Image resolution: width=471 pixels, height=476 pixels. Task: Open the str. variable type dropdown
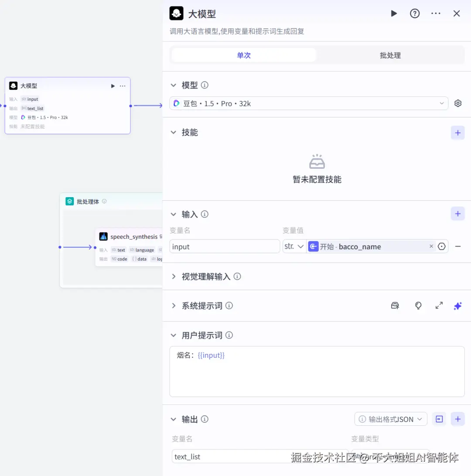coord(294,246)
